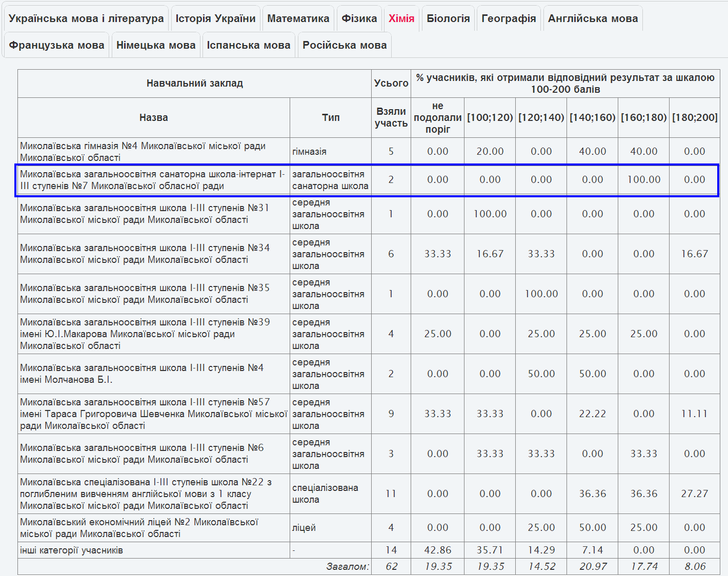Click the 100.00 value in school №31 row

490,214
